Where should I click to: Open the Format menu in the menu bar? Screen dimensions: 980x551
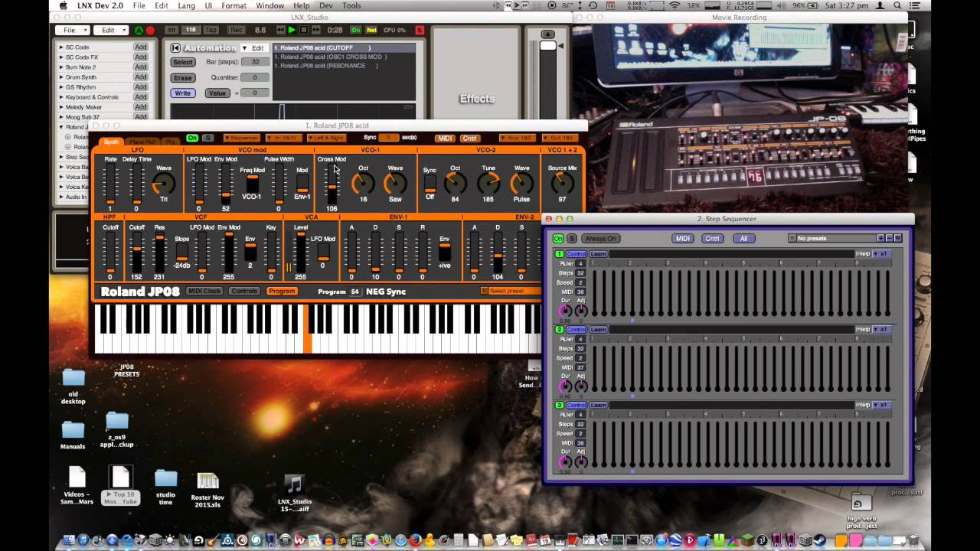pyautogui.click(x=234, y=6)
